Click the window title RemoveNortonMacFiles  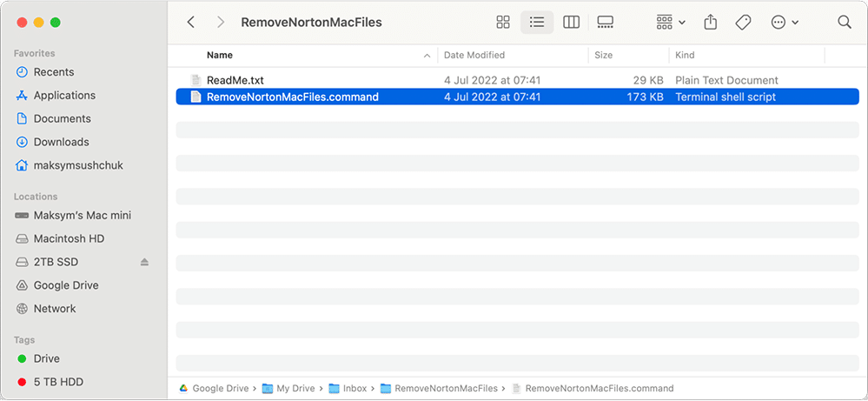click(312, 22)
